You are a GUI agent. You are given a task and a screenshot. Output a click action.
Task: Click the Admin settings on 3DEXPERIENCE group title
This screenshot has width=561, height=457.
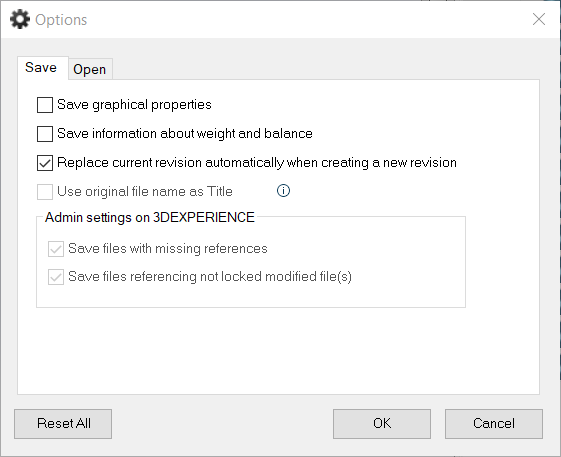coord(150,218)
